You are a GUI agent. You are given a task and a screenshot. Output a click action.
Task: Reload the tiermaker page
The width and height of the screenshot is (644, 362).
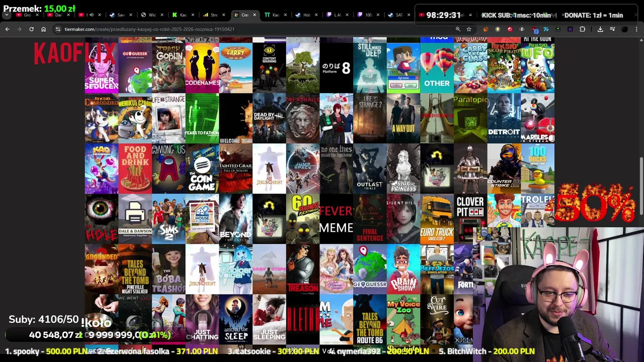(31, 29)
